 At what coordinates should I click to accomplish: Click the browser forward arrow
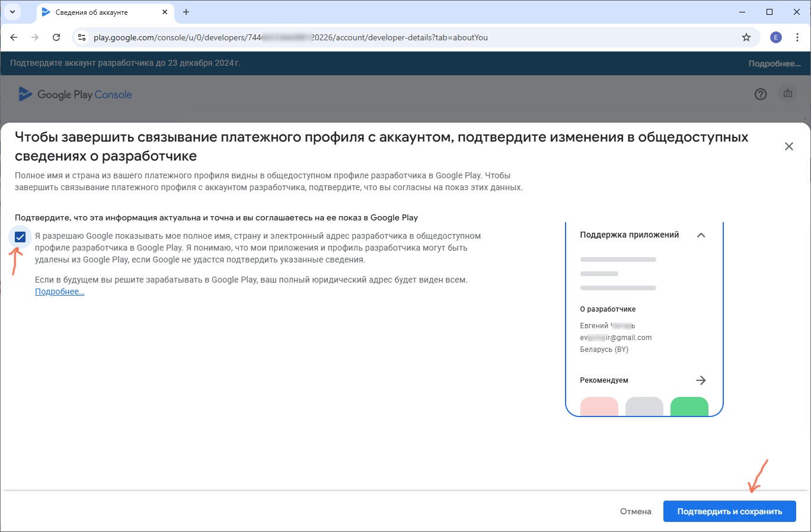pyautogui.click(x=35, y=37)
